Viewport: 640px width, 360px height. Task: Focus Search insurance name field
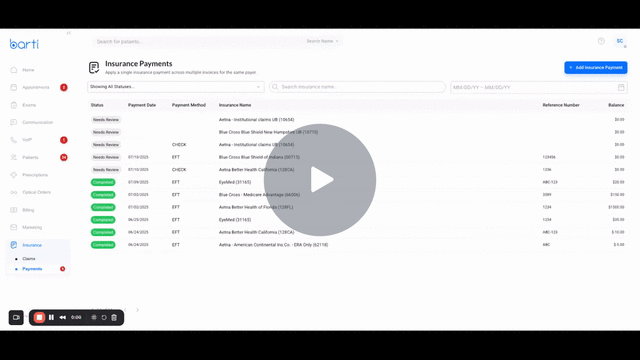(357, 87)
